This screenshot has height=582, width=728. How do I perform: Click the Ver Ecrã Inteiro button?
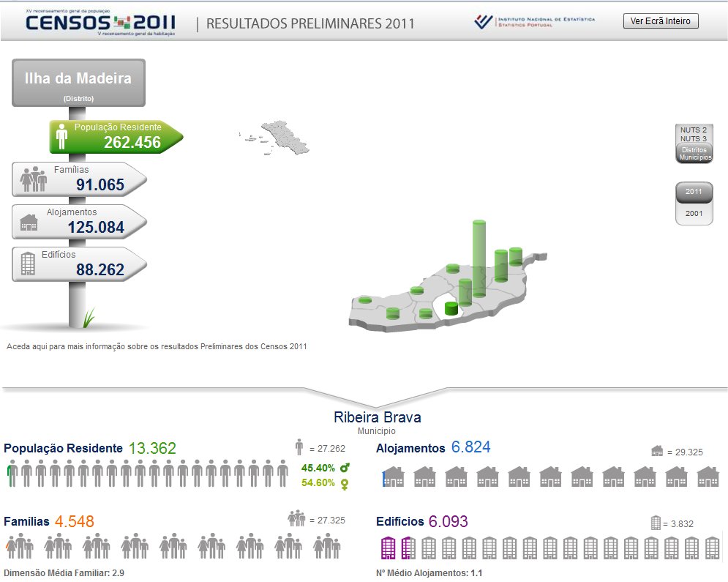[x=661, y=21]
